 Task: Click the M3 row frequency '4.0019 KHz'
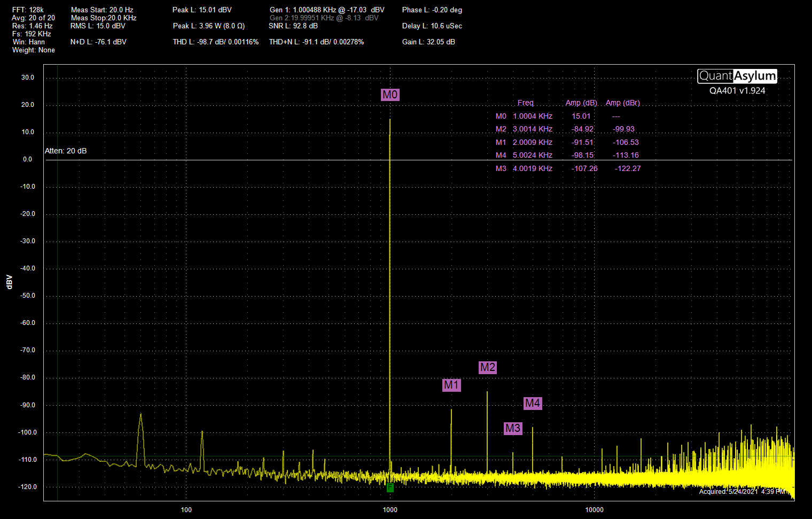(x=533, y=168)
